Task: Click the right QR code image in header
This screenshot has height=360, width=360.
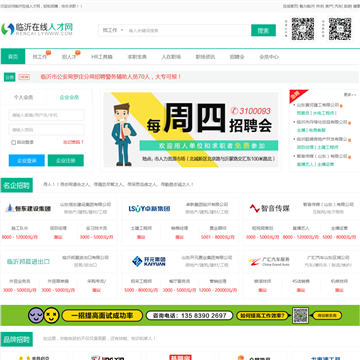Action: click(x=340, y=29)
